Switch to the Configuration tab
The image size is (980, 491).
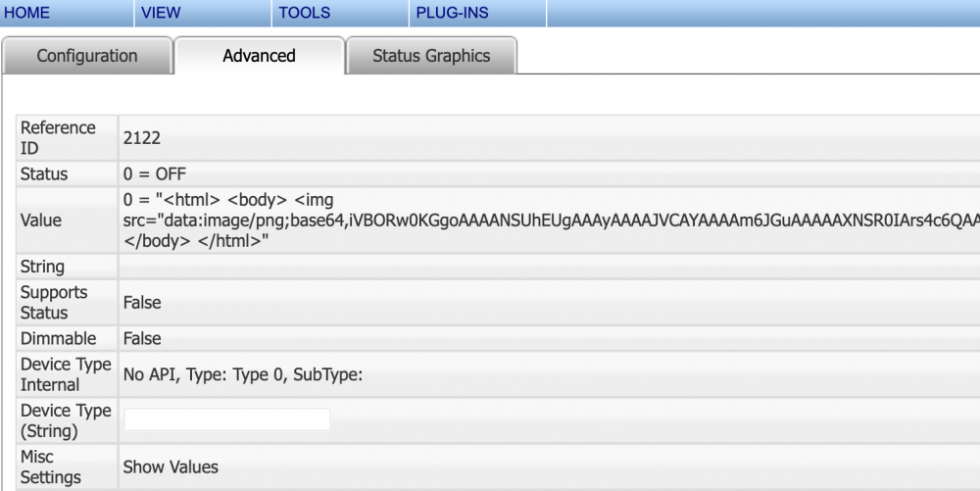pyautogui.click(x=87, y=56)
